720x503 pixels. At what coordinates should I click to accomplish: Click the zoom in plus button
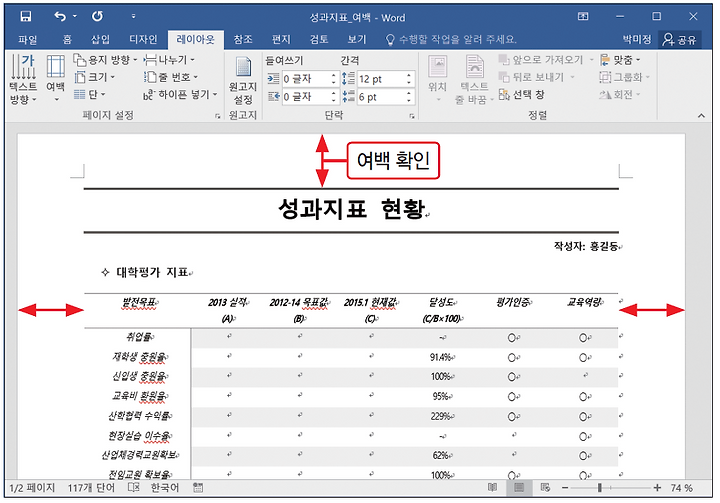pyautogui.click(x=657, y=488)
